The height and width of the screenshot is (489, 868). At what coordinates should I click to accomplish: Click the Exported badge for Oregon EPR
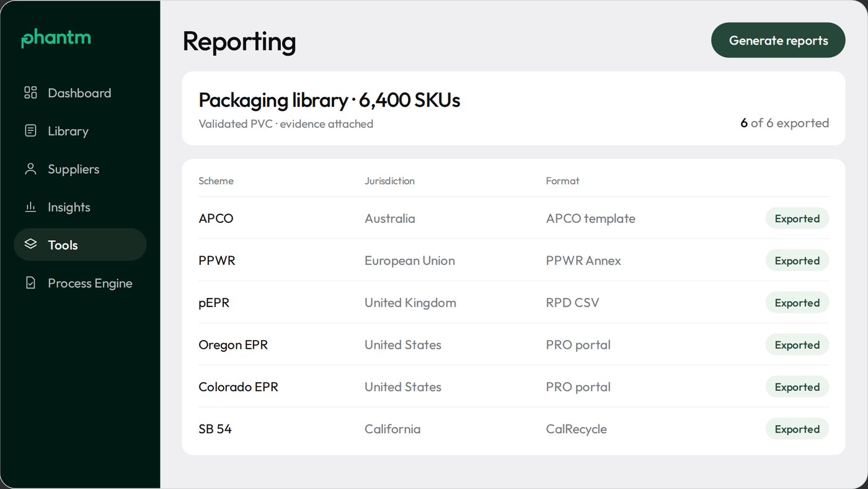(797, 345)
